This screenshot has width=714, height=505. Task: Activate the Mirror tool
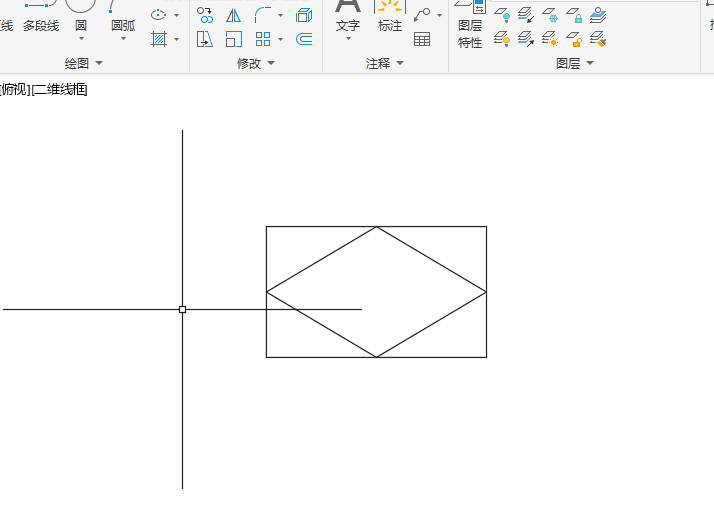[x=234, y=16]
